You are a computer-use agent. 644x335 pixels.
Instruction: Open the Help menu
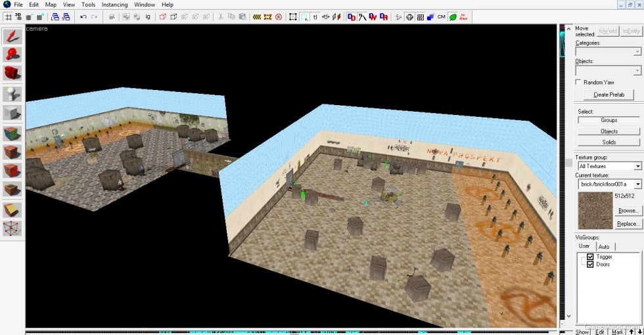pos(167,5)
